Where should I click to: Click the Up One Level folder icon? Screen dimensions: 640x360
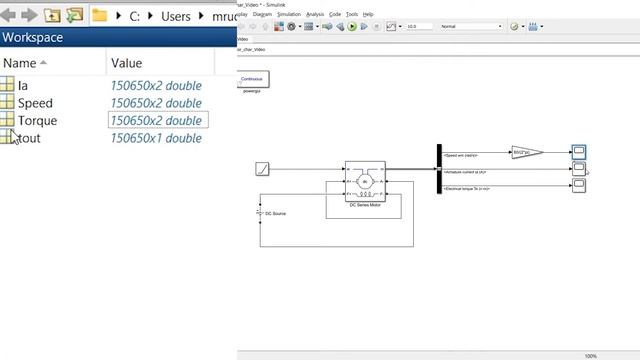[52, 16]
